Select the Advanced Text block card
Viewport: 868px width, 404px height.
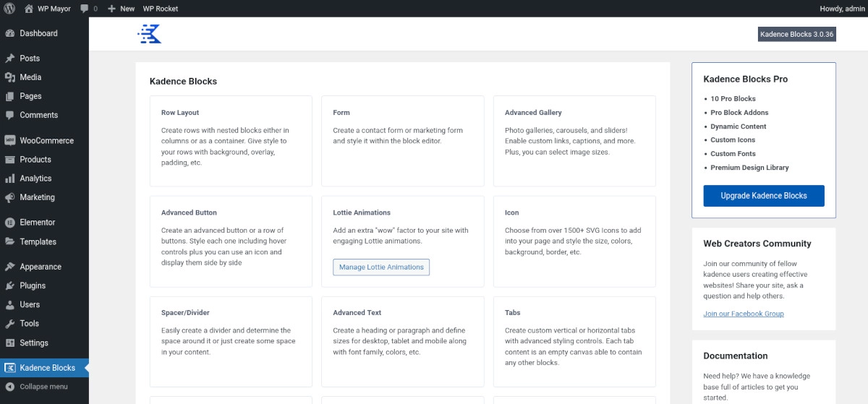click(x=403, y=342)
